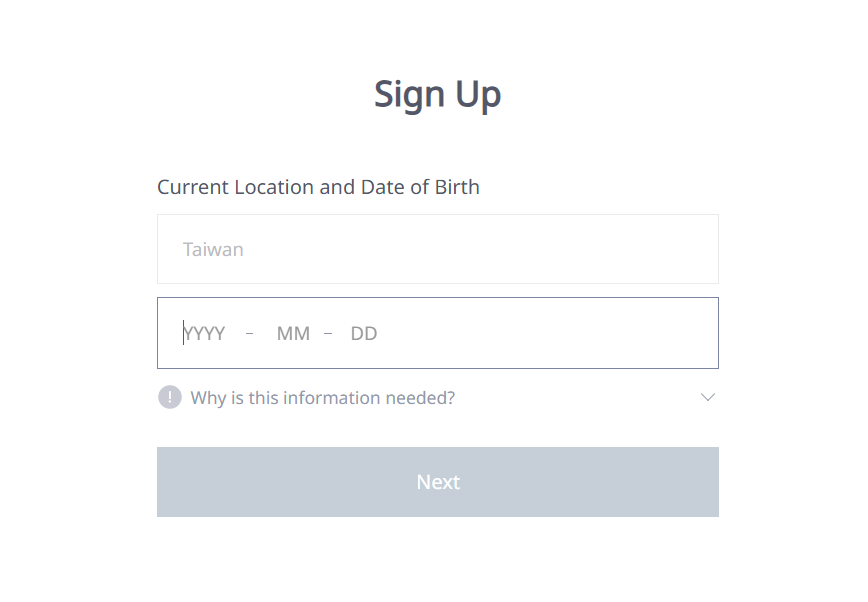Select the MM month segment
This screenshot has width=868, height=602.
tap(293, 334)
